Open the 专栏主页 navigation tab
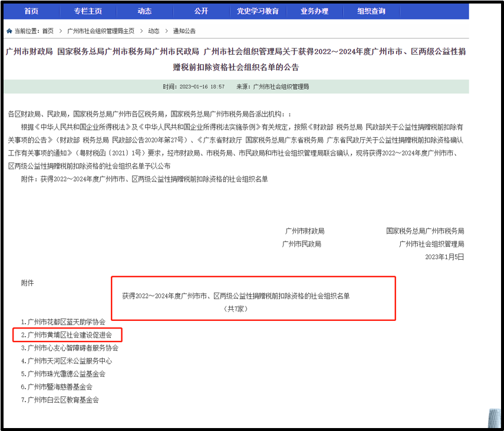Viewport: 504px width, 431px height. coord(88,11)
